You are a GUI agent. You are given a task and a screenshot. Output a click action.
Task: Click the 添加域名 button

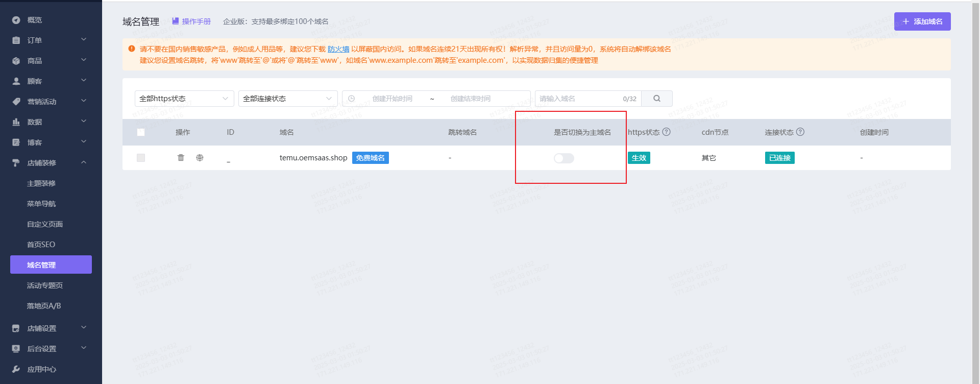(x=922, y=21)
